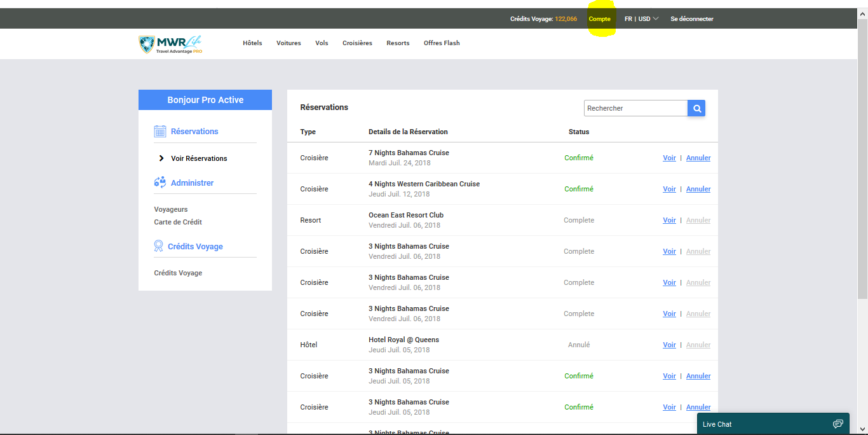Click Annuler for Hotel Royal @ Queens
The width and height of the screenshot is (868, 435).
pyautogui.click(x=698, y=345)
